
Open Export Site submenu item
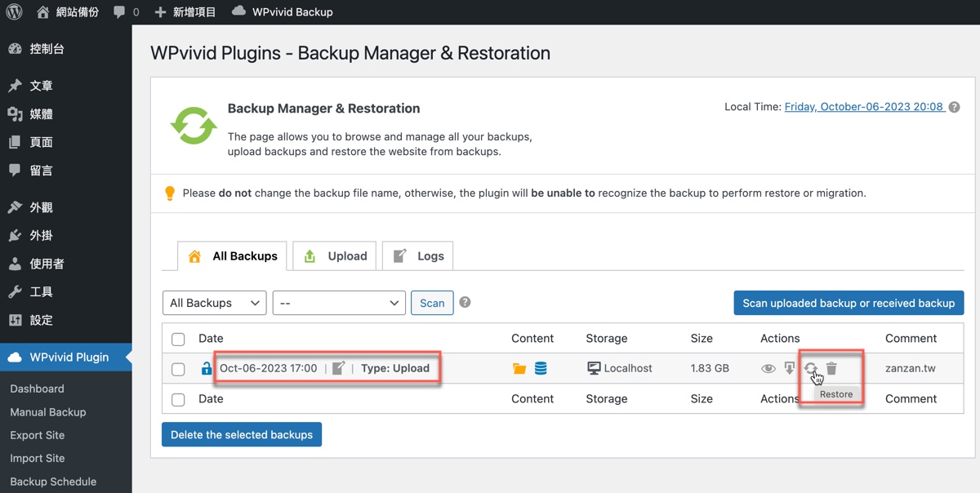pos(38,435)
